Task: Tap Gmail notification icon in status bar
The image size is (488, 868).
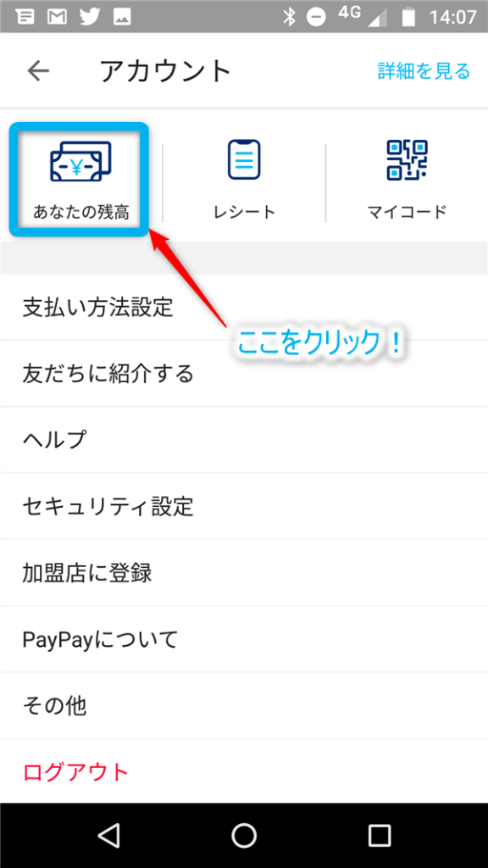Action: tap(57, 17)
